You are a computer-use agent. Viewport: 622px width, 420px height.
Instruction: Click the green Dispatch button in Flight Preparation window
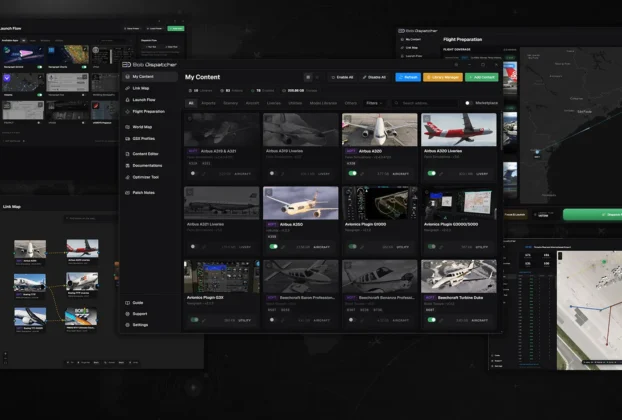[592, 215]
